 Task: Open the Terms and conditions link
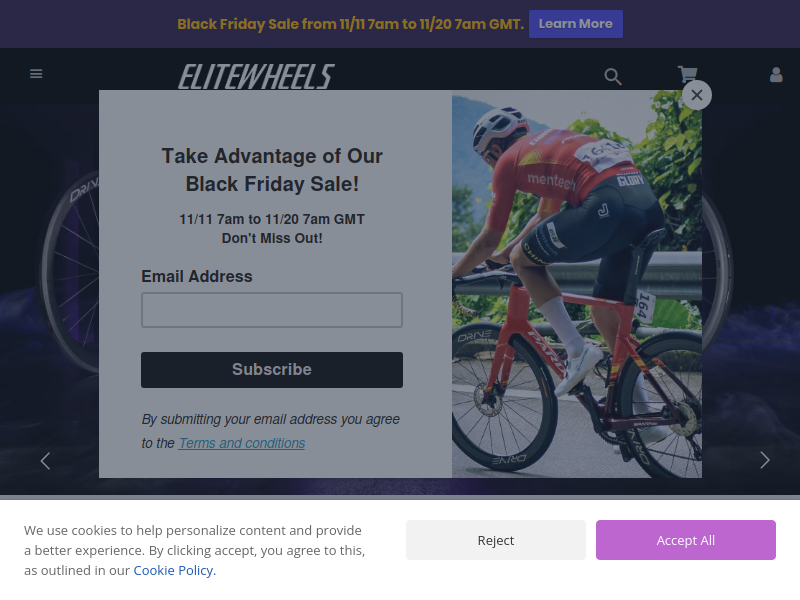click(242, 443)
